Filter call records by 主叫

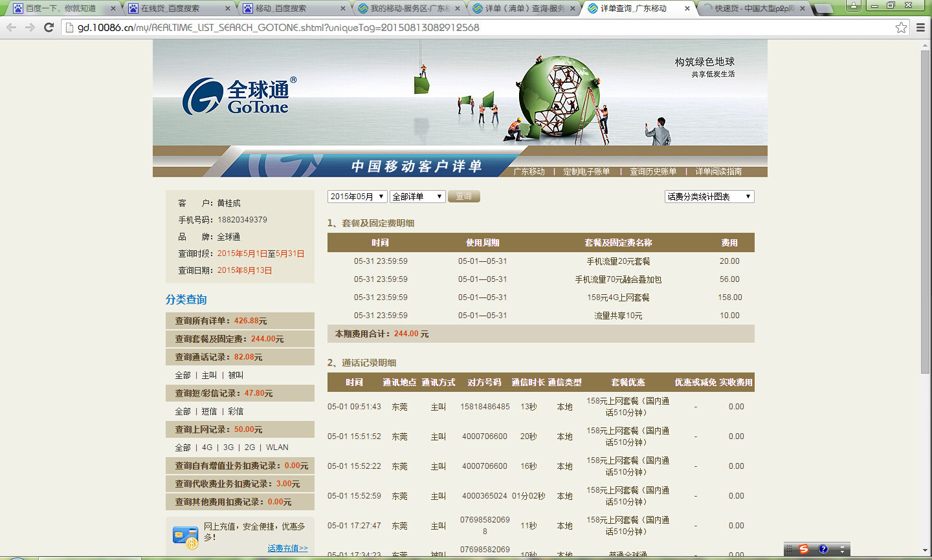tap(209, 375)
